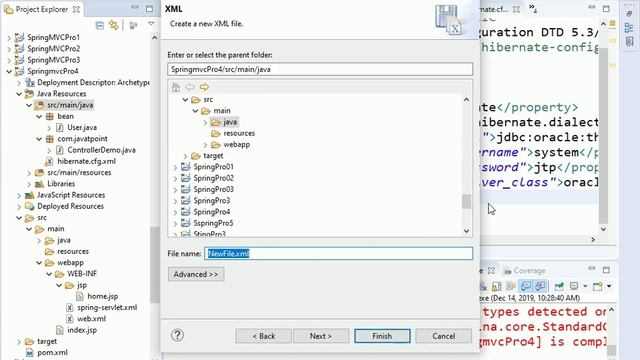Switch to the hibernate.cf... editor tab
Viewport: 640px width, 360px height.
click(x=495, y=9)
